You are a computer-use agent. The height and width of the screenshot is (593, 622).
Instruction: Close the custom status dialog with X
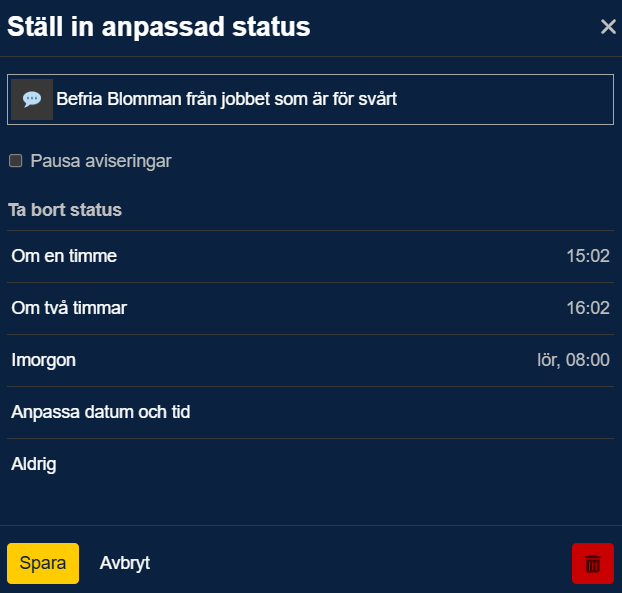click(x=608, y=27)
